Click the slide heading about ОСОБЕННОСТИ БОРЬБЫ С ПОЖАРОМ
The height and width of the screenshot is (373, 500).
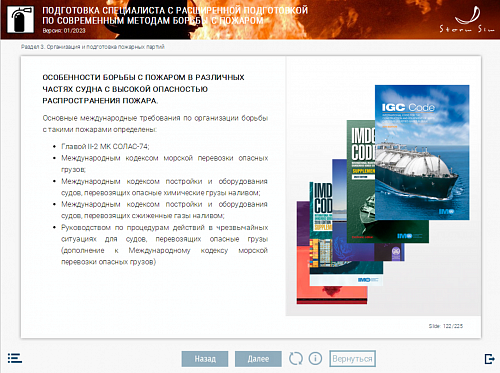143,89
